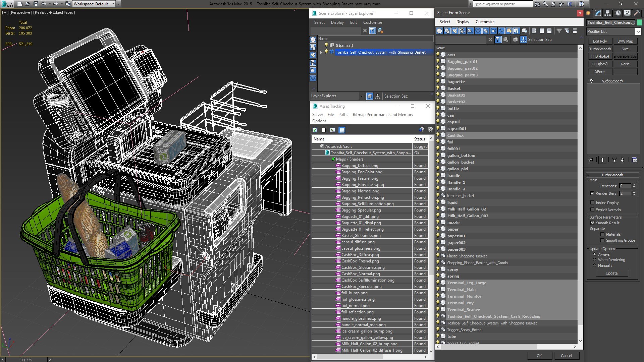The height and width of the screenshot is (362, 644).
Task: Open the Display command panel tab
Action: pos(627,13)
